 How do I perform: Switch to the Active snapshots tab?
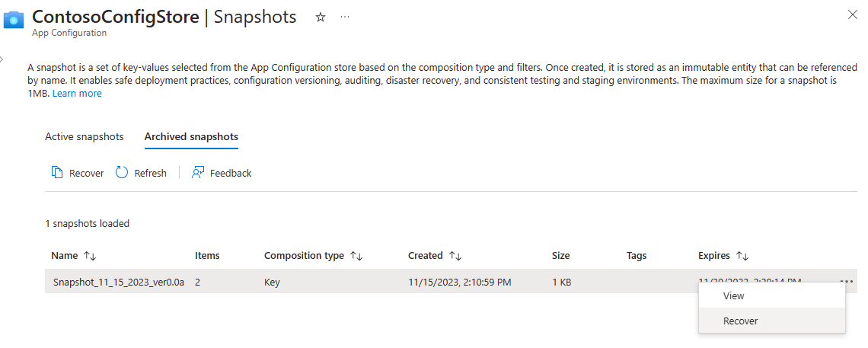[x=84, y=137]
